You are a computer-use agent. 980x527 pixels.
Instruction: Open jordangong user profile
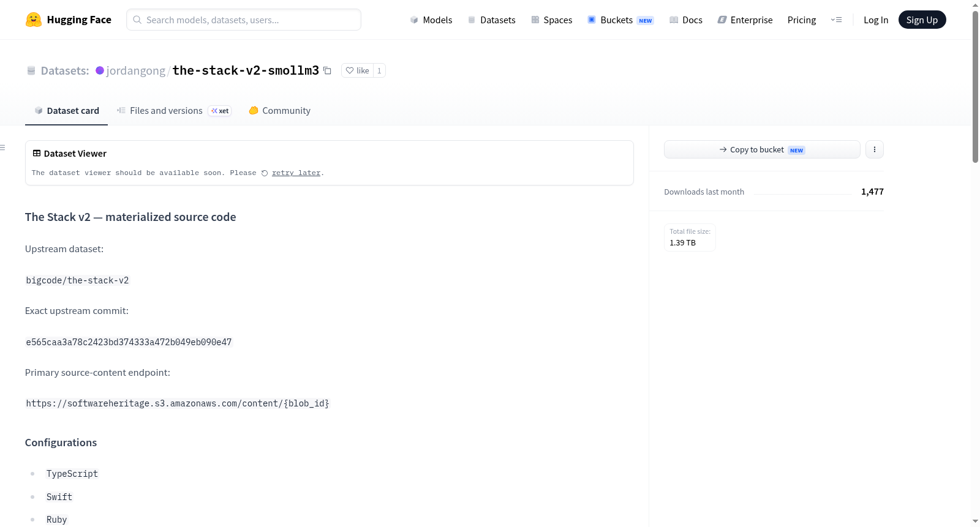tap(135, 70)
